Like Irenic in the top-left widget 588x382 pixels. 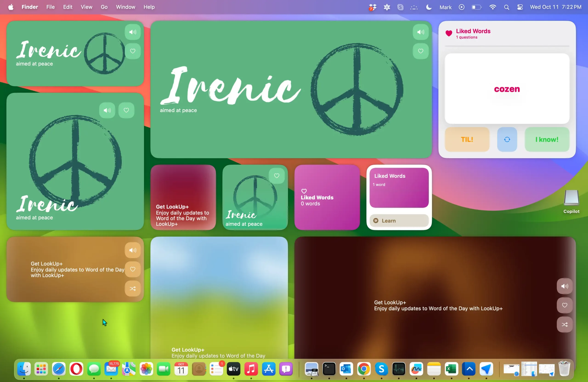[x=133, y=51]
